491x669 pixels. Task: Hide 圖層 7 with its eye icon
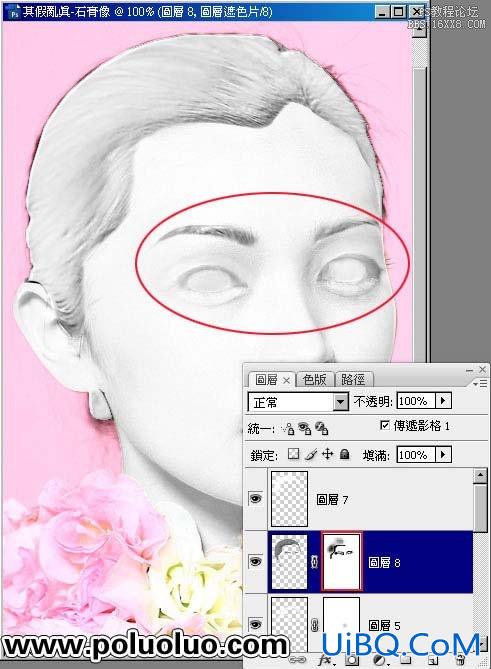click(x=256, y=498)
